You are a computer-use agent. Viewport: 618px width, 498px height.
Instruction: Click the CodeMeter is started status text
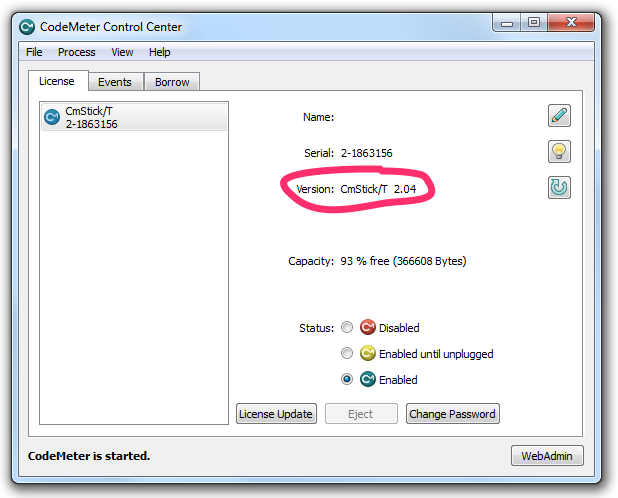(89, 456)
